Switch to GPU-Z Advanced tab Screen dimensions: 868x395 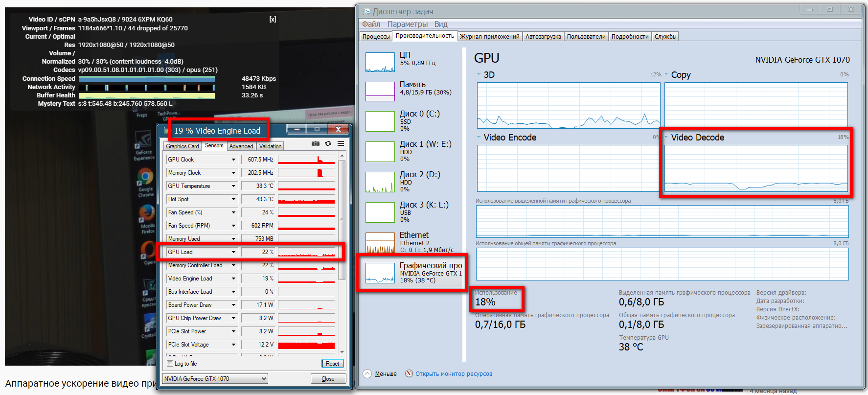pyautogui.click(x=241, y=146)
